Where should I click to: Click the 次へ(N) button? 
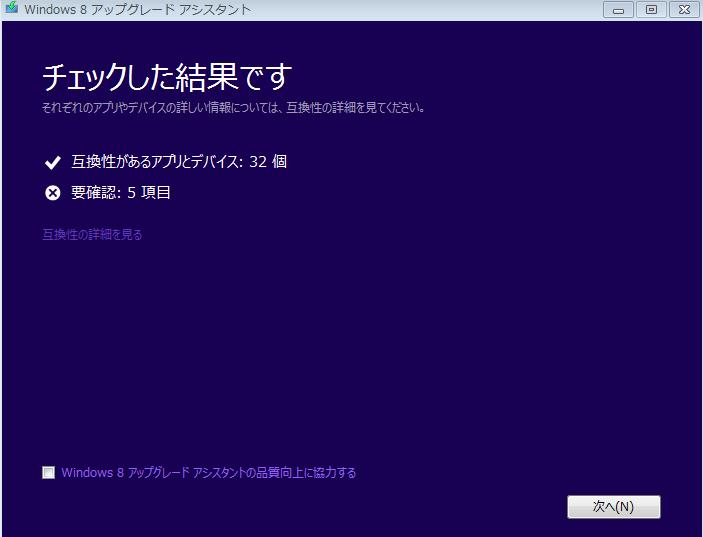[614, 507]
